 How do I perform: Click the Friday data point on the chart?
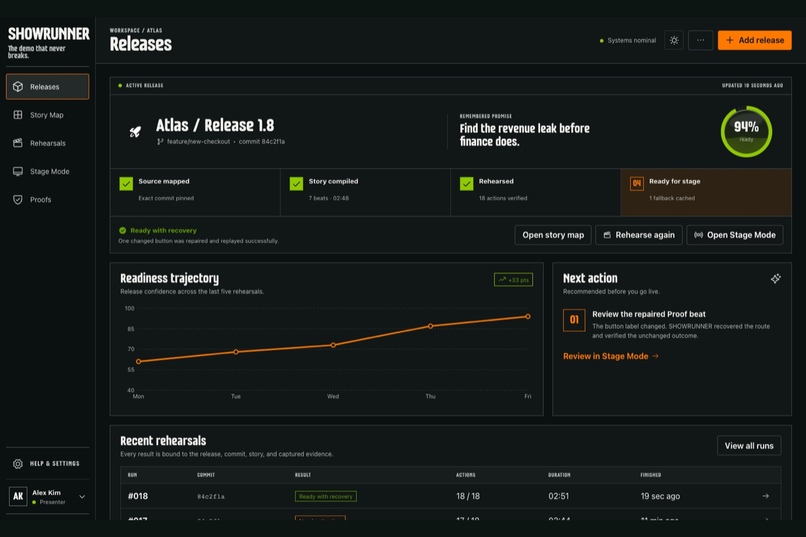point(528,317)
